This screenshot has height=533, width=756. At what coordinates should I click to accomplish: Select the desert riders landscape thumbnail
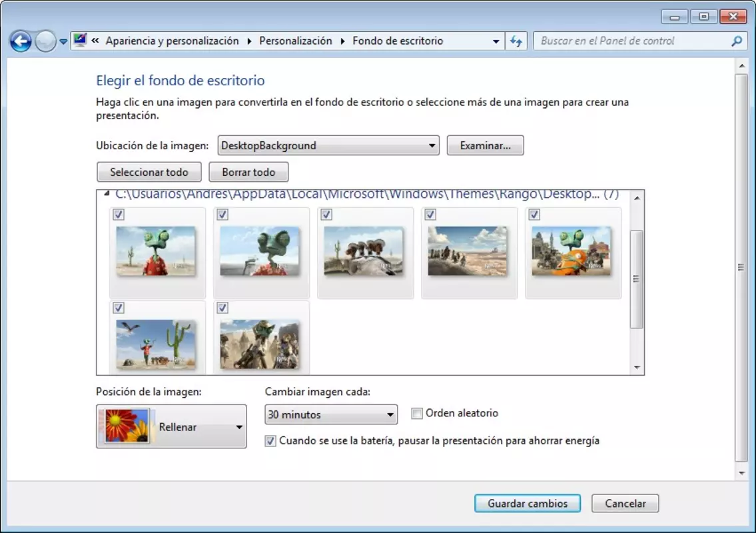[468, 251]
